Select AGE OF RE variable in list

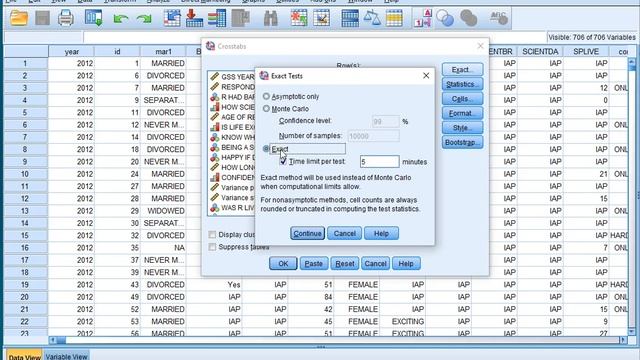(x=232, y=117)
